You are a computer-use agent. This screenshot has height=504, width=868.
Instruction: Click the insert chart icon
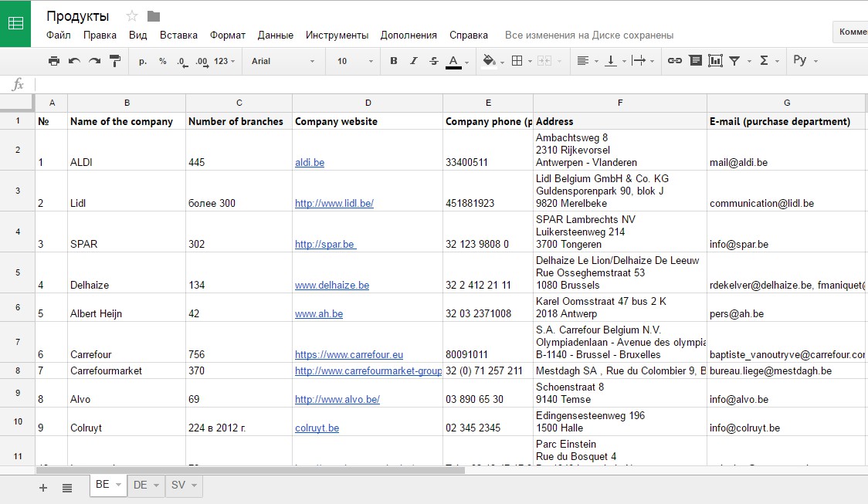pos(715,60)
